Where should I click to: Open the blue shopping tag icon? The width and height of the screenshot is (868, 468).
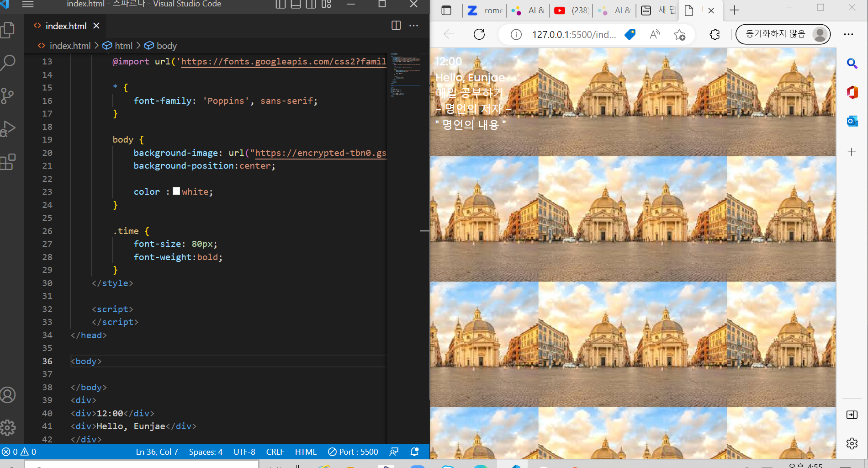(x=630, y=34)
